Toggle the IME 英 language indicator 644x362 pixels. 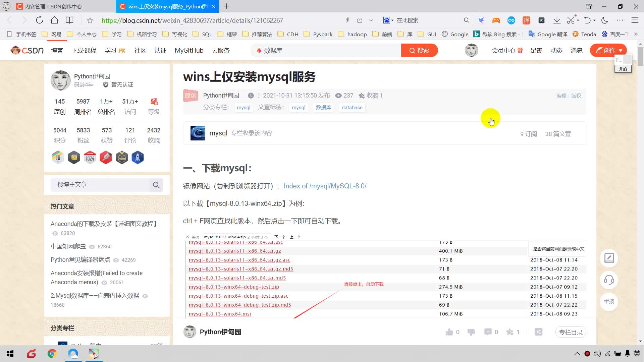tap(637, 353)
